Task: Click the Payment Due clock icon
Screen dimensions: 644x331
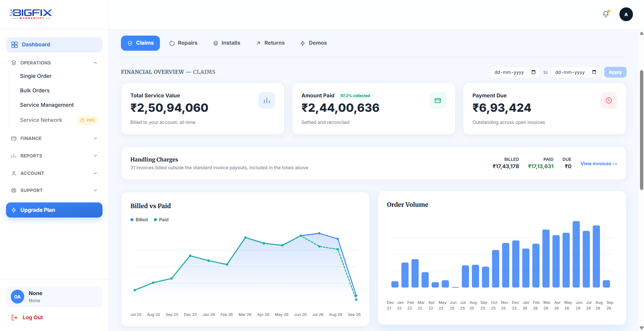Action: tap(609, 100)
